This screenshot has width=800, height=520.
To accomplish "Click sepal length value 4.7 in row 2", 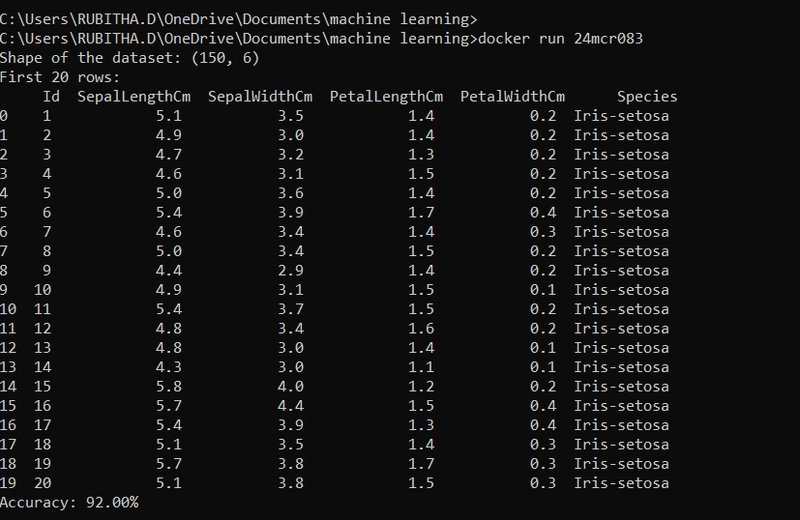I will pos(168,155).
